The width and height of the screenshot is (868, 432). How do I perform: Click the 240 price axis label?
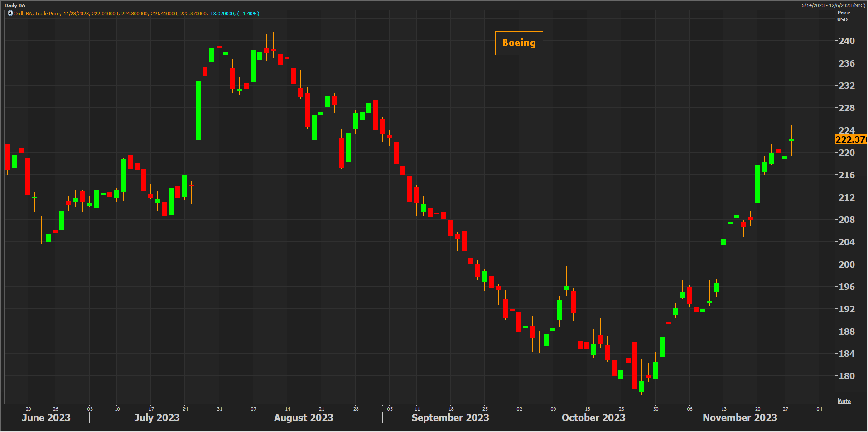(x=846, y=41)
